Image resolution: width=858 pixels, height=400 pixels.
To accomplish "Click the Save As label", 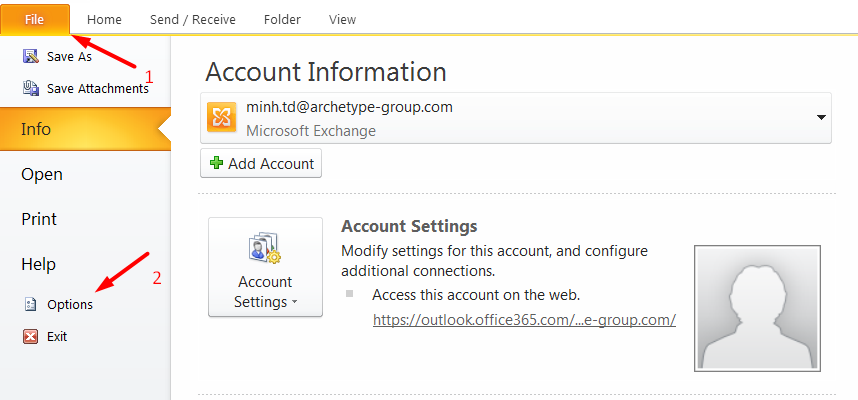I will tap(69, 56).
